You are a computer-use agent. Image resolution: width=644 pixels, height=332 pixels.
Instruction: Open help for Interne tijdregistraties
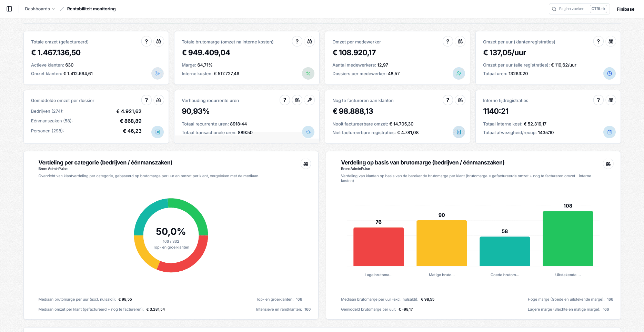(x=598, y=100)
